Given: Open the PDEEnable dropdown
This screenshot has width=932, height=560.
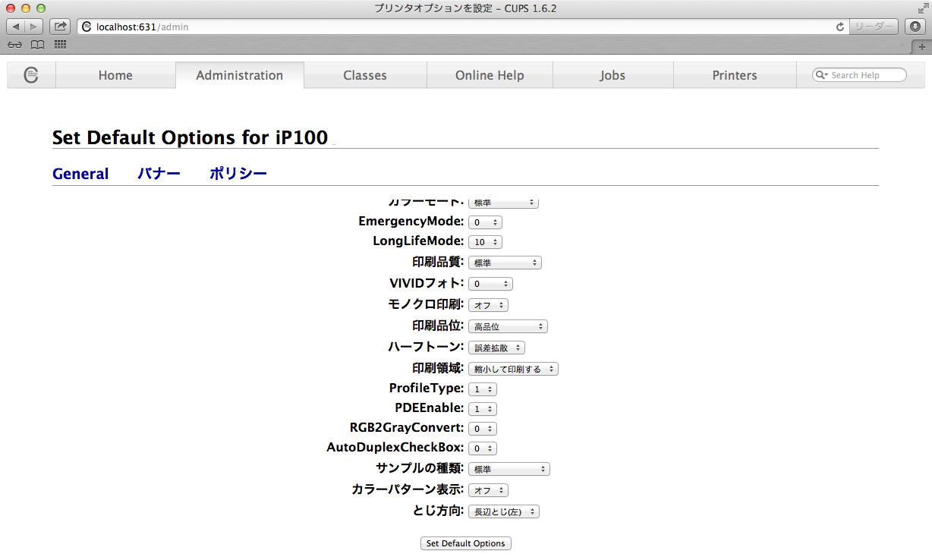Looking at the screenshot, I should pyautogui.click(x=483, y=408).
